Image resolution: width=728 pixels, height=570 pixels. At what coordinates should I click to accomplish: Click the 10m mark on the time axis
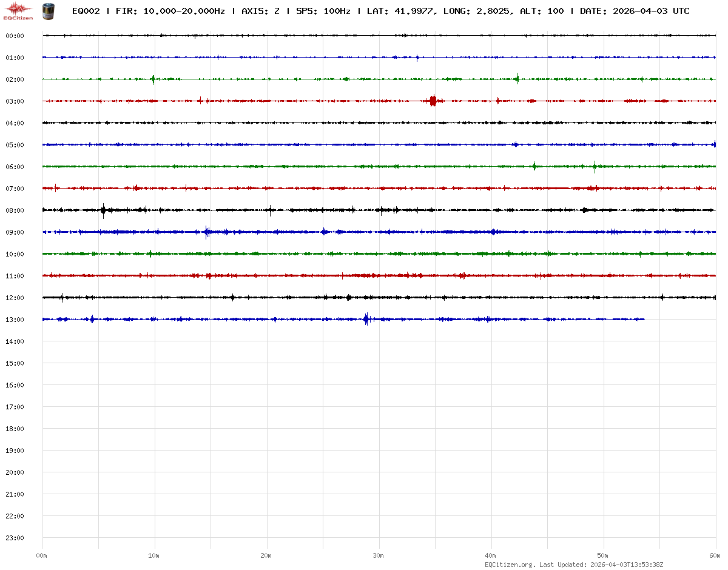(x=153, y=555)
